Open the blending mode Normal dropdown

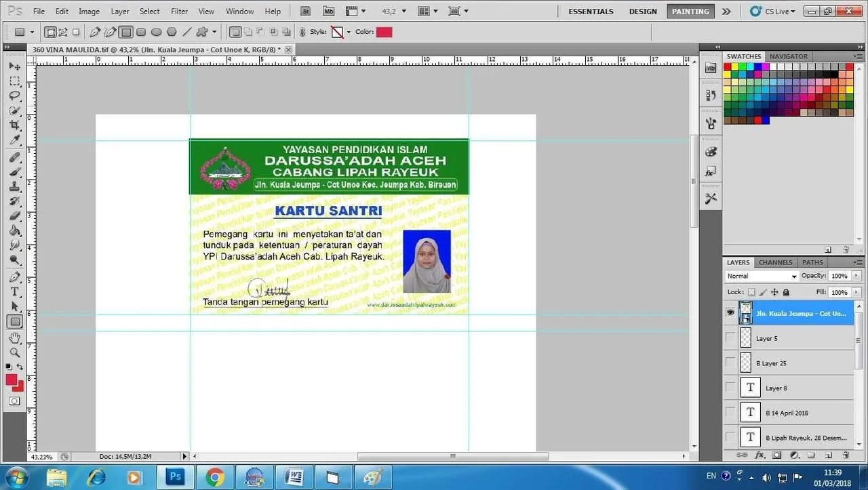762,277
